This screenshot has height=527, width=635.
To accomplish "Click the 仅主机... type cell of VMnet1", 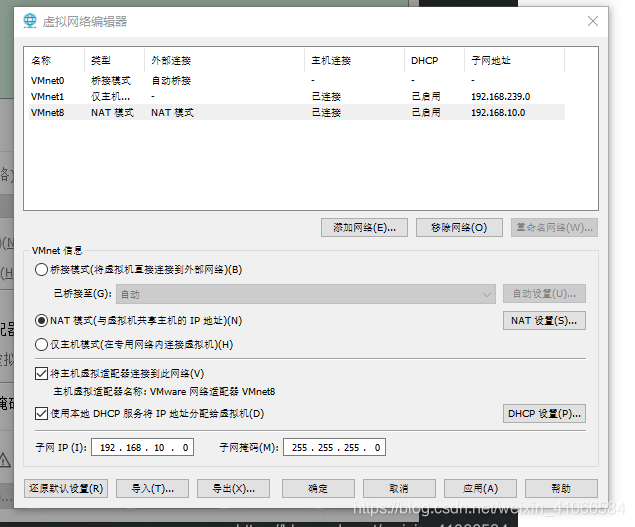I will click(x=110, y=96).
